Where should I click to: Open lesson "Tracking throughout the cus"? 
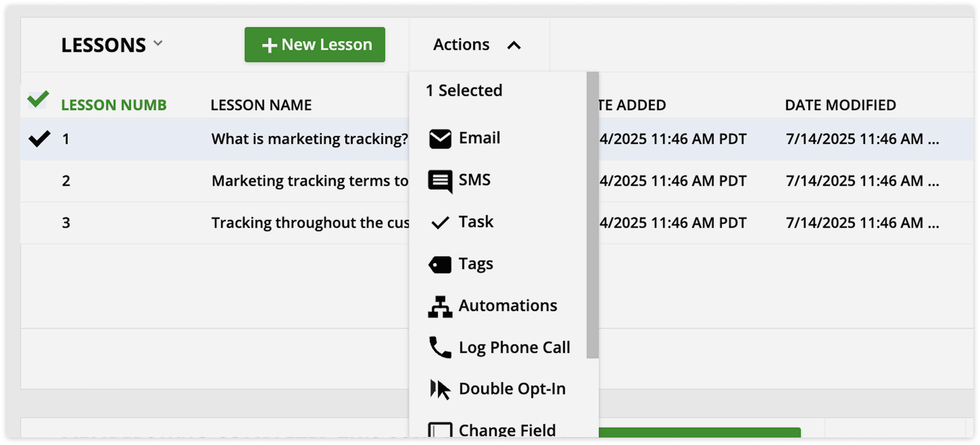click(311, 223)
